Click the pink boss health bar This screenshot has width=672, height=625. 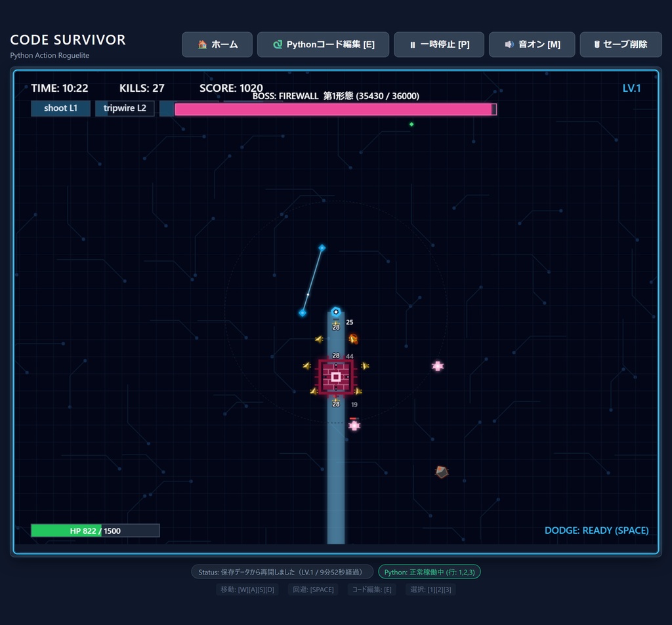pos(335,110)
